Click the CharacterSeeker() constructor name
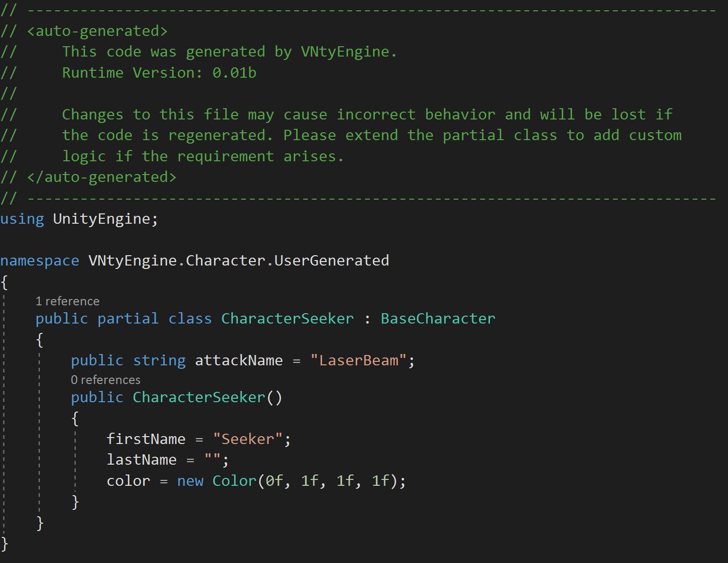Screen dimensions: 728x563 pyautogui.click(x=199, y=397)
